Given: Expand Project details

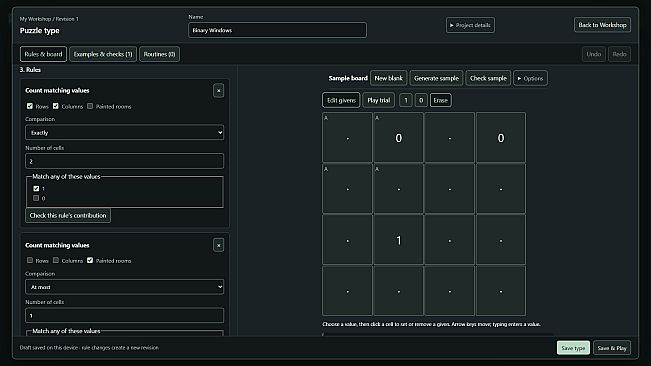Looking at the screenshot, I should click(470, 25).
